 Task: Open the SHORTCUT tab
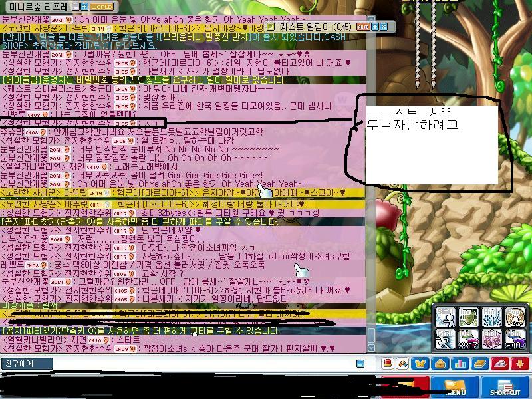[x=505, y=388]
